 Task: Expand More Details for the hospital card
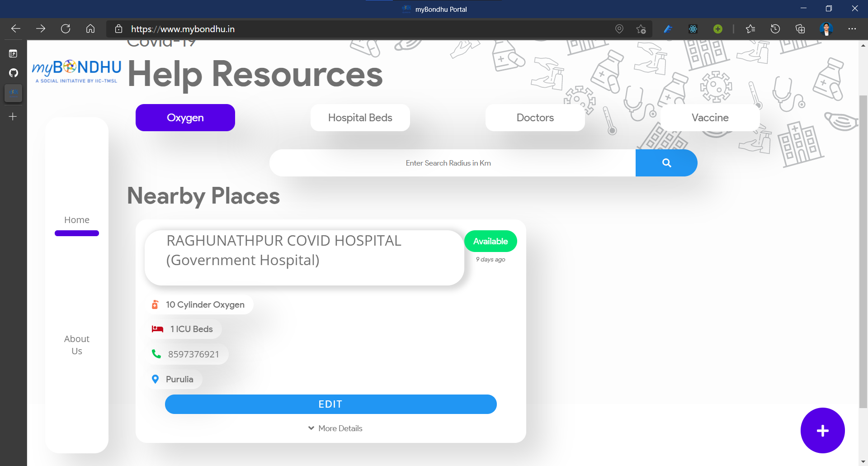coord(335,428)
